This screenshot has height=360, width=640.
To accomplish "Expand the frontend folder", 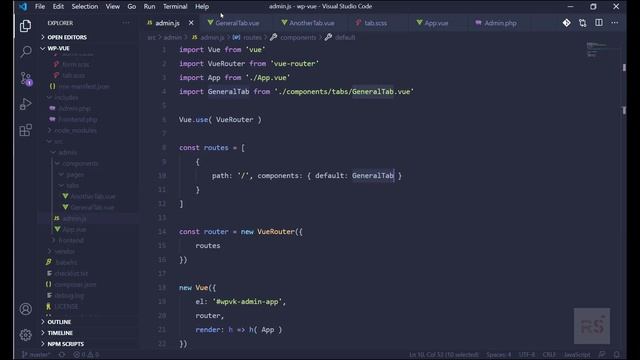I will (71, 240).
